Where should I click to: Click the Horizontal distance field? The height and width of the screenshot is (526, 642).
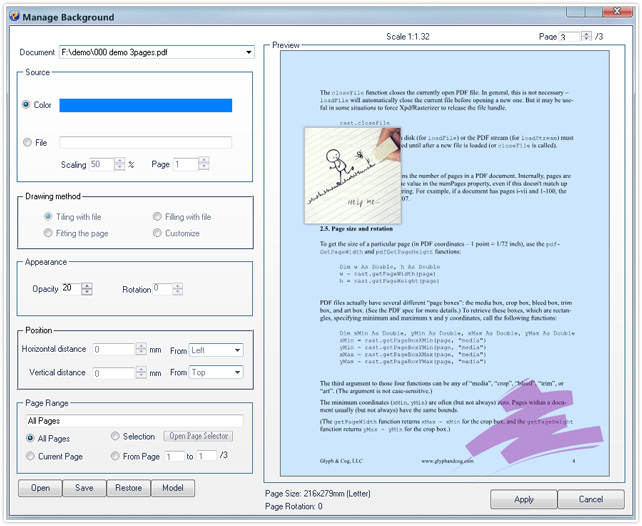[114, 350]
